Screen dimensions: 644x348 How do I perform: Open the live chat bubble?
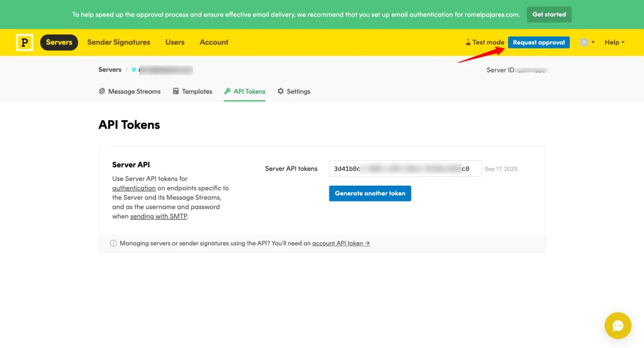pos(617,325)
